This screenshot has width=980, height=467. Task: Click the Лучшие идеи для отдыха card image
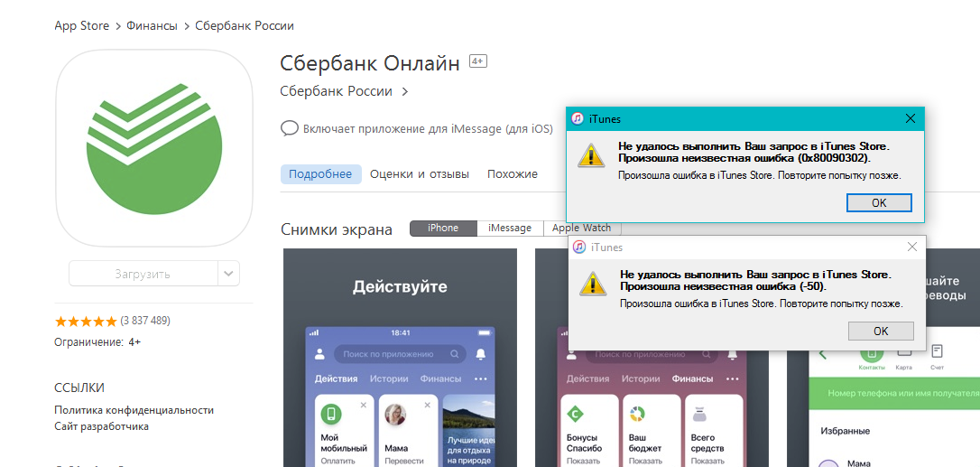point(468,431)
